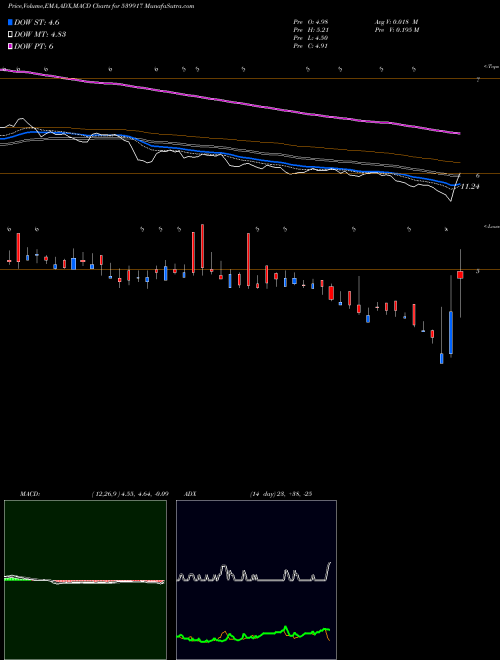The height and width of the screenshot is (660, 500).
Task: Click the last red candlestick at far right
Action: (460, 275)
